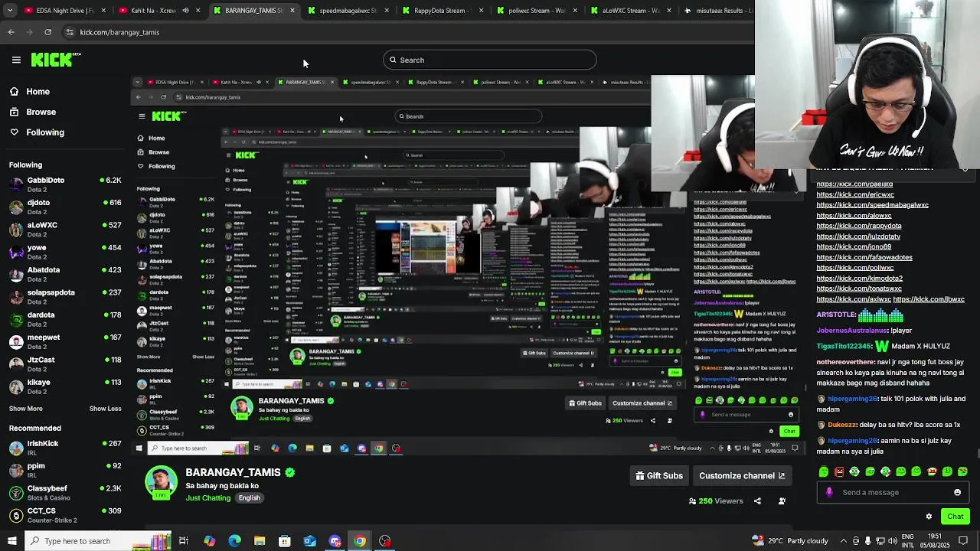Send message with Chat button
The image size is (980, 551).
pos(955,517)
